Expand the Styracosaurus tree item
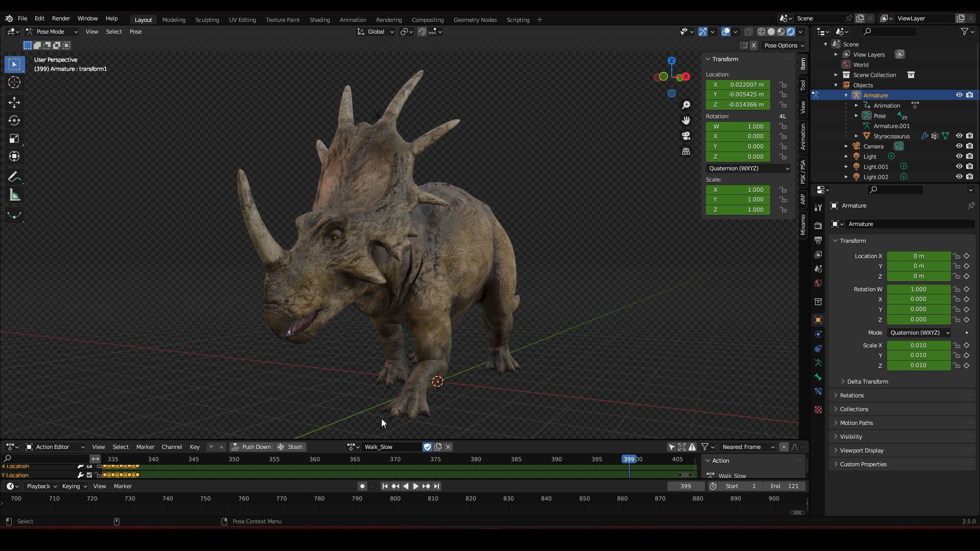This screenshot has height=551, width=980. pos(856,136)
